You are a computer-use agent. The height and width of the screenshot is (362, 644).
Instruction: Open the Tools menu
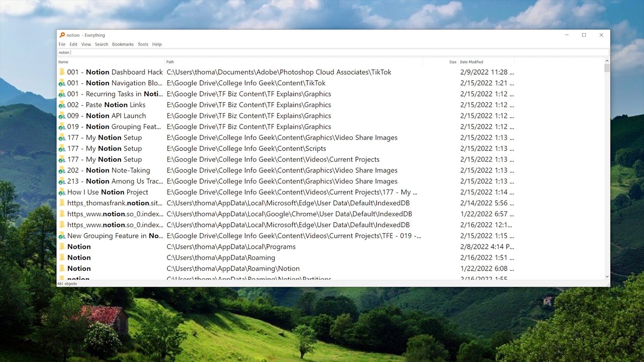(x=143, y=44)
